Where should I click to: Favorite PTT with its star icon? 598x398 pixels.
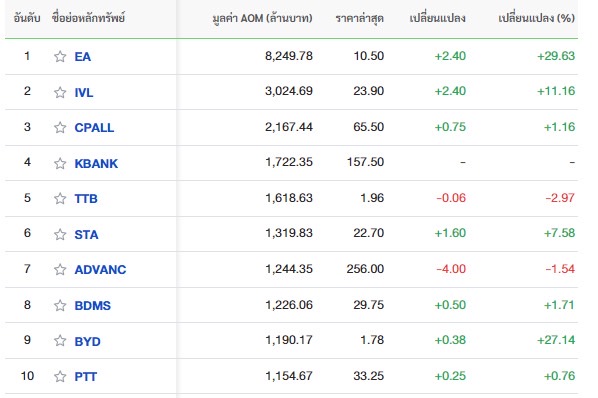[x=60, y=376]
